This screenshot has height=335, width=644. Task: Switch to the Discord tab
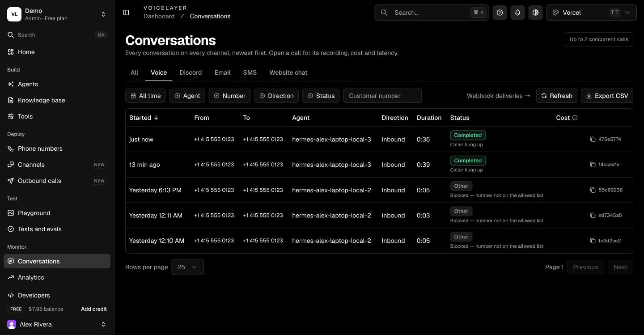191,72
